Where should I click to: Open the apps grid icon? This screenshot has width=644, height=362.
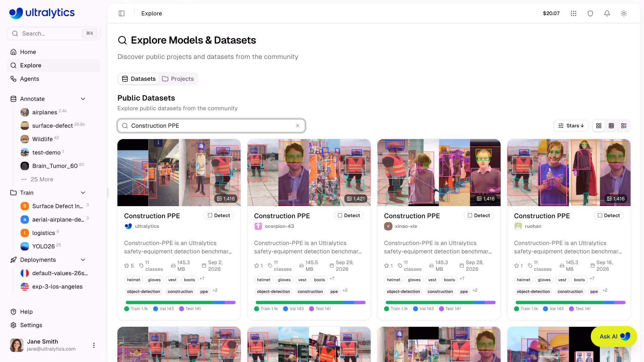point(574,13)
